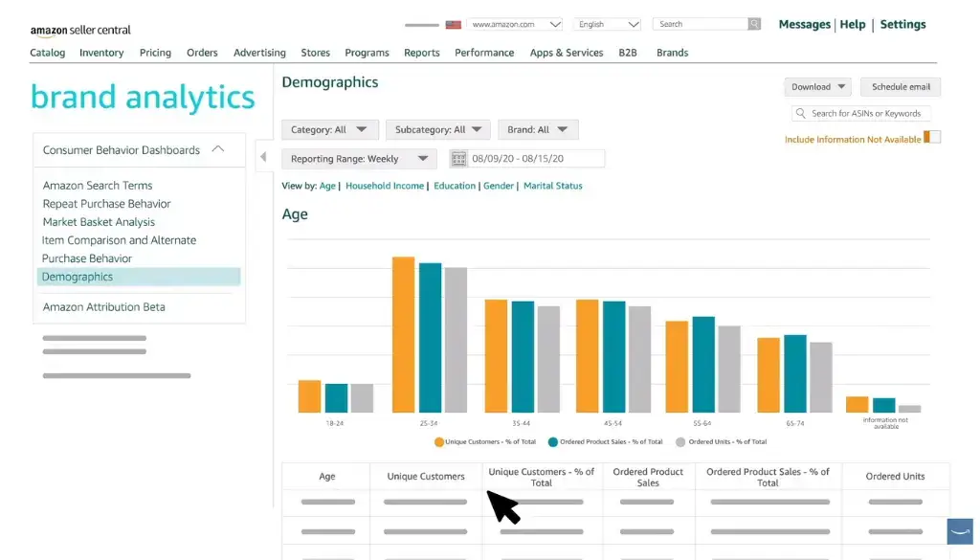Image resolution: width=980 pixels, height=560 pixels.
Task: Open Market Basket Analysis dashboard
Action: tap(99, 222)
